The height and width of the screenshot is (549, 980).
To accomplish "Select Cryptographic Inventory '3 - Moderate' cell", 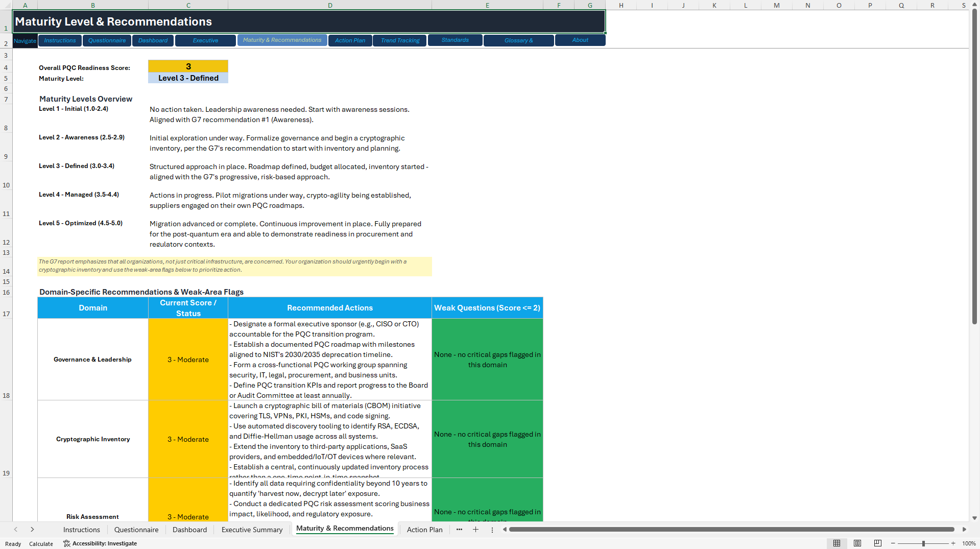I will (188, 439).
